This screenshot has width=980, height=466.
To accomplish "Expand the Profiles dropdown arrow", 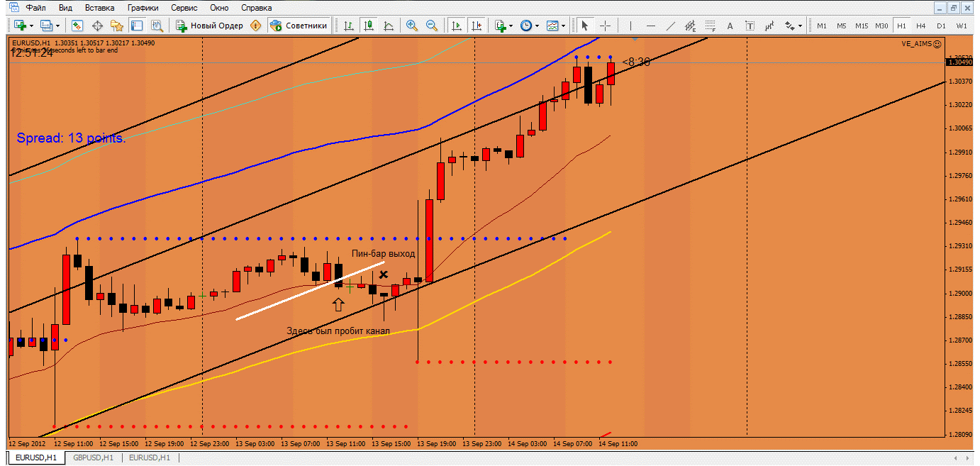I will click(x=58, y=26).
